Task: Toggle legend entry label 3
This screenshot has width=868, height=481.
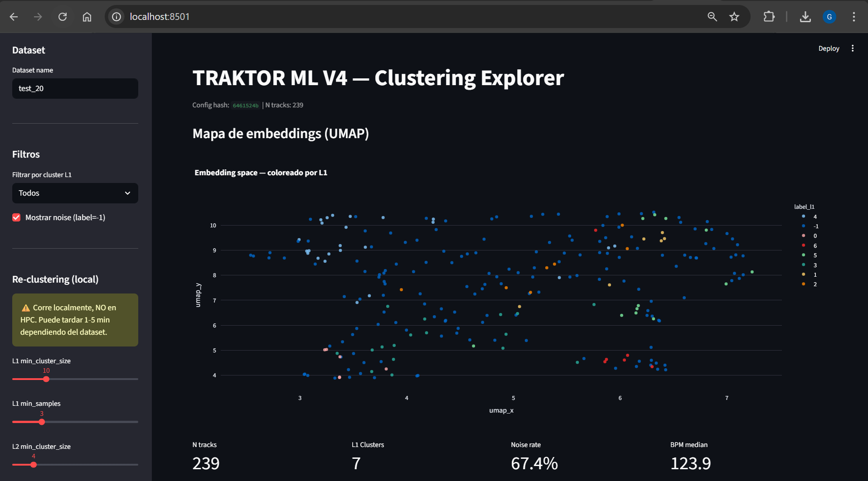Action: [810, 265]
